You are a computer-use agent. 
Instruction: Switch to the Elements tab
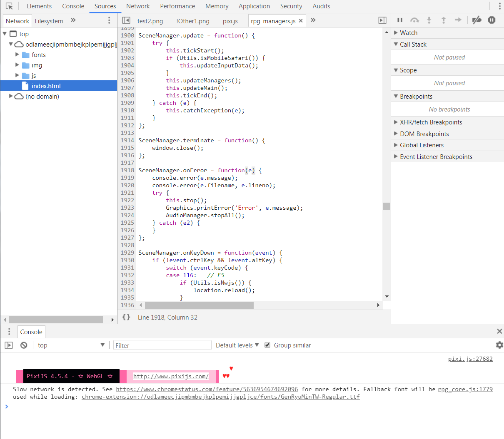(39, 6)
